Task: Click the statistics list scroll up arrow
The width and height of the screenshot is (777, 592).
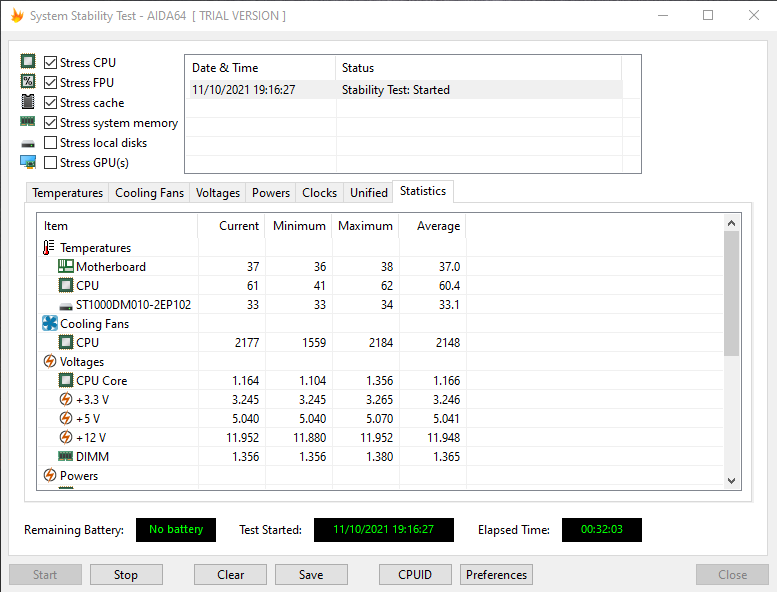Action: tap(731, 223)
